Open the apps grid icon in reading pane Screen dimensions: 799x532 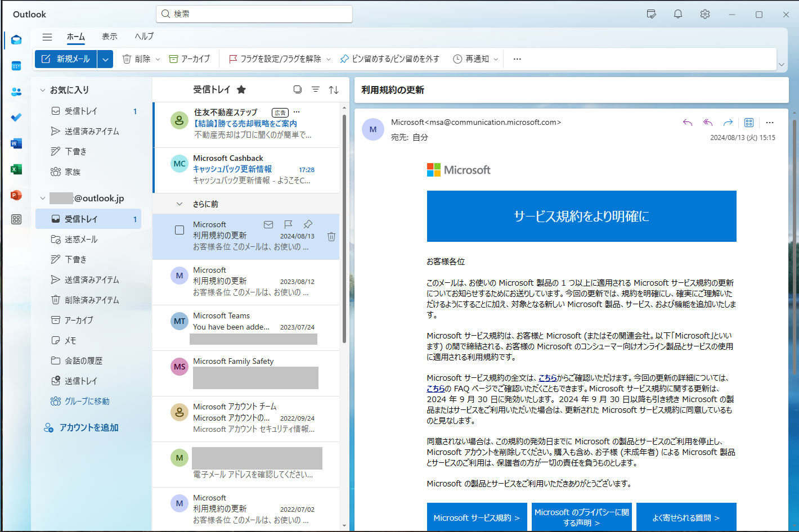(749, 123)
